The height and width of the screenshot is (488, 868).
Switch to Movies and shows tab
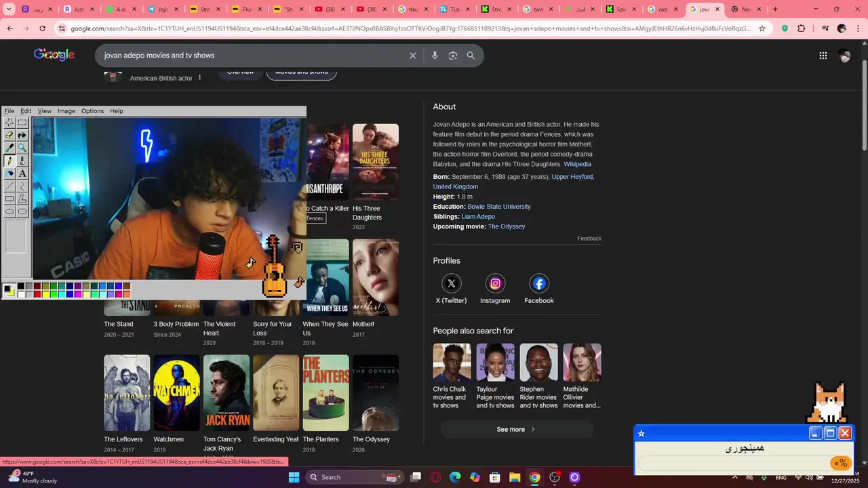tap(302, 72)
